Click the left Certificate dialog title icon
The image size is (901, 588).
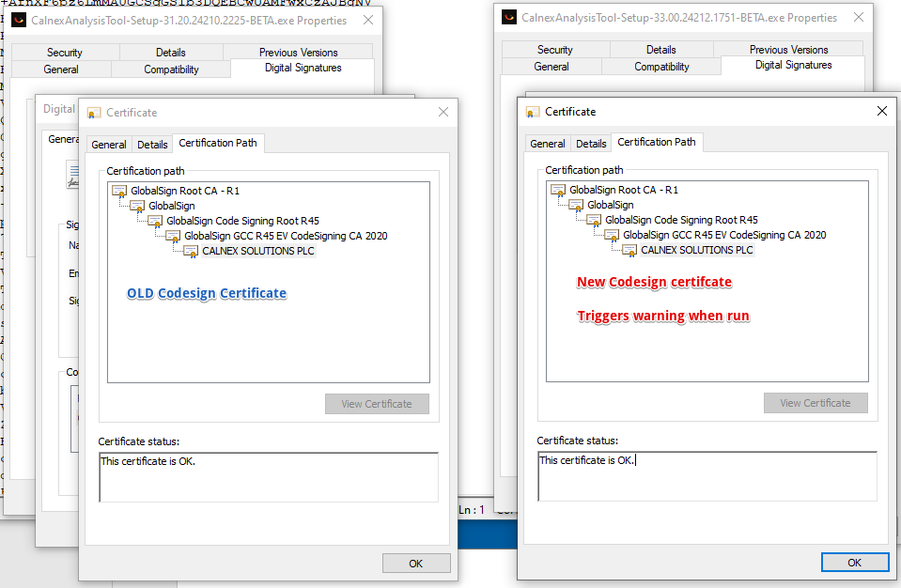pyautogui.click(x=94, y=113)
